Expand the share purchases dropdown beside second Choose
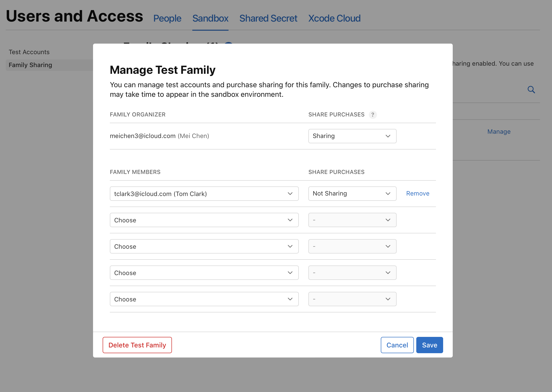 click(x=352, y=246)
